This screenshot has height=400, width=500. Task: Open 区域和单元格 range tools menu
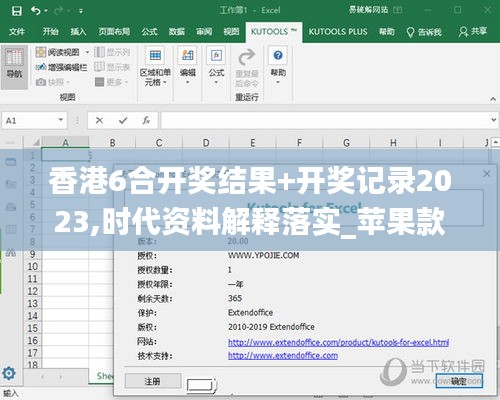tap(155, 68)
